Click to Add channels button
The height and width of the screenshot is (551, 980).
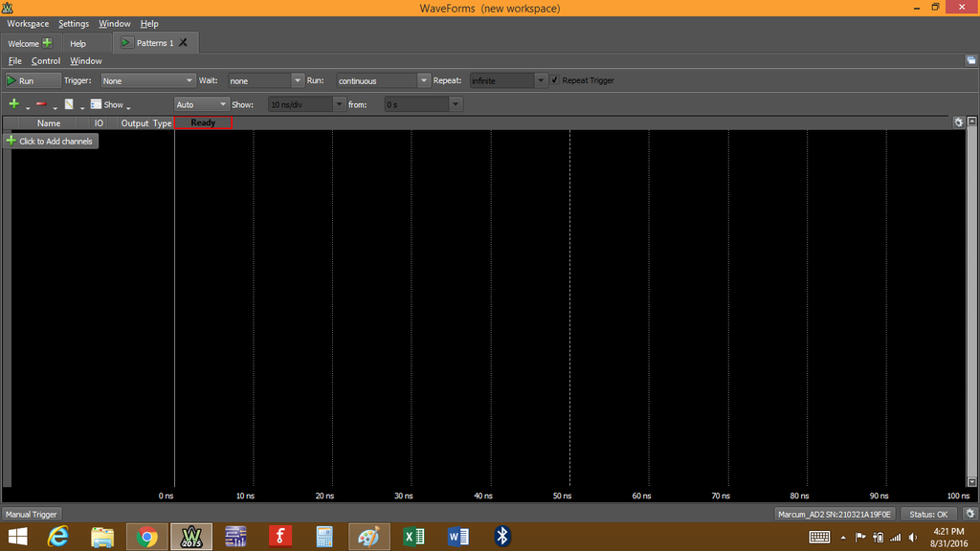50,142
